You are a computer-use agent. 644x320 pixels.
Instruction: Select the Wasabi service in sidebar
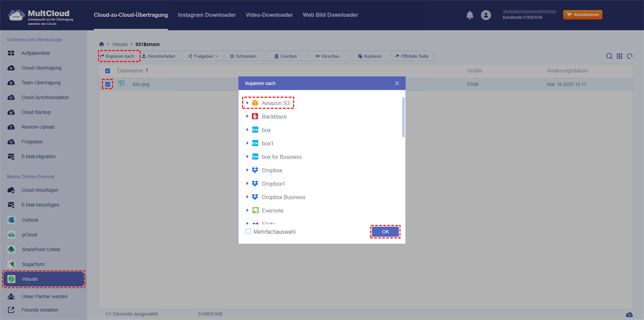click(43, 279)
